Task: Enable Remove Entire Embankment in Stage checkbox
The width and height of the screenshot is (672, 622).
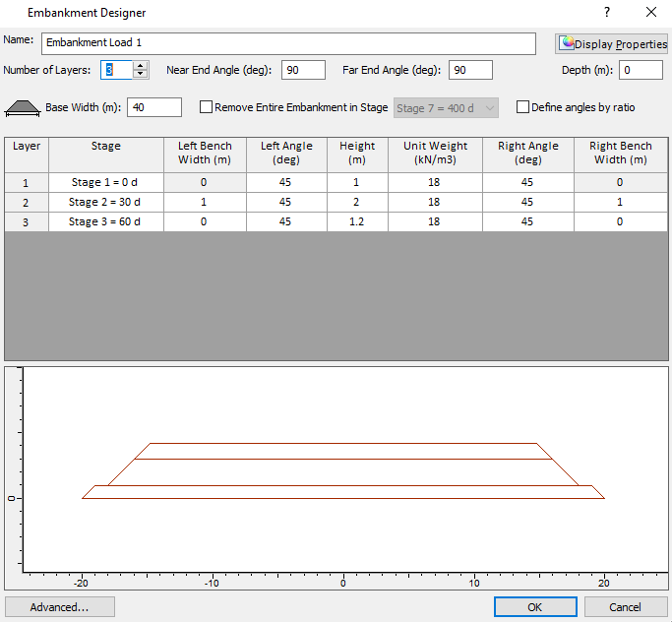Action: [206, 107]
